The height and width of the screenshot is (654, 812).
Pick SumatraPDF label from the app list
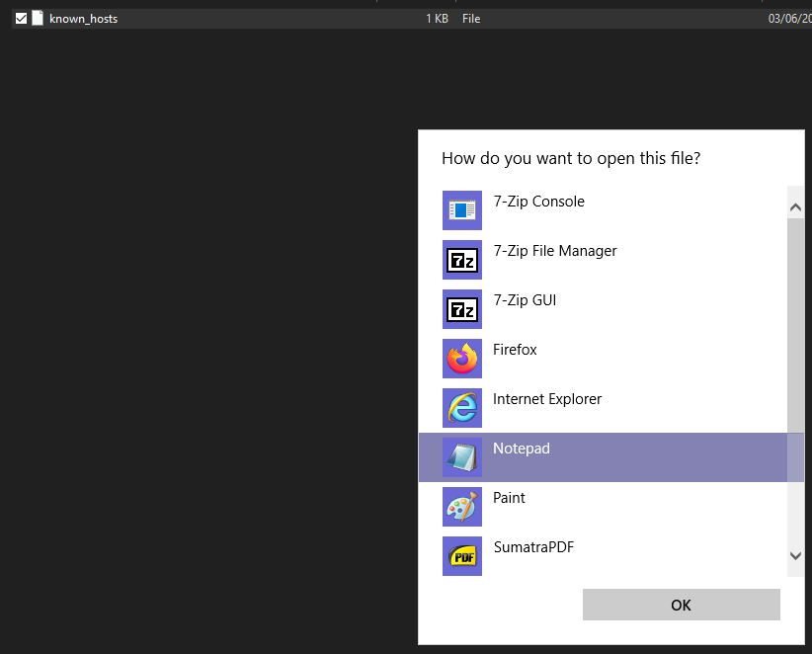coord(533,547)
